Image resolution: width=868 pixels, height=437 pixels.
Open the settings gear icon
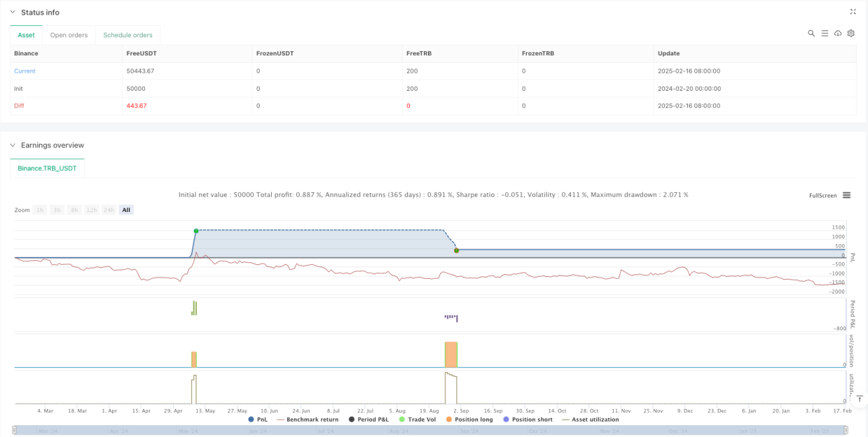(851, 33)
